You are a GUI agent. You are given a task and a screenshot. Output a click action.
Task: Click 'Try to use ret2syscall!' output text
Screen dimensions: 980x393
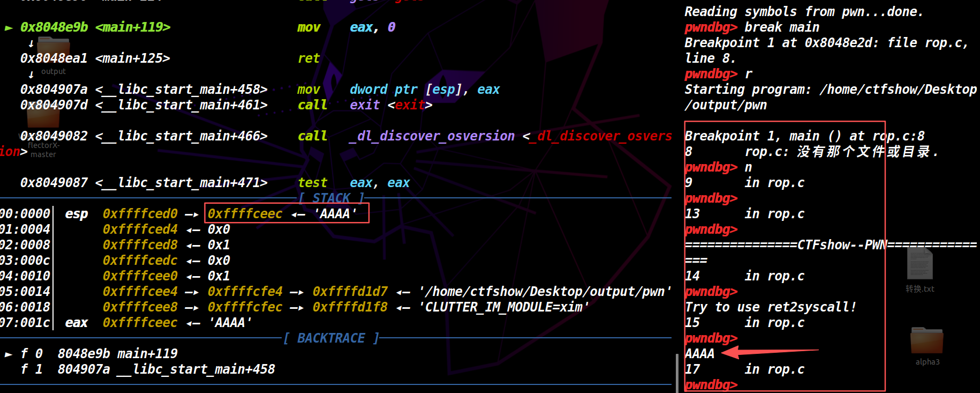click(x=770, y=307)
